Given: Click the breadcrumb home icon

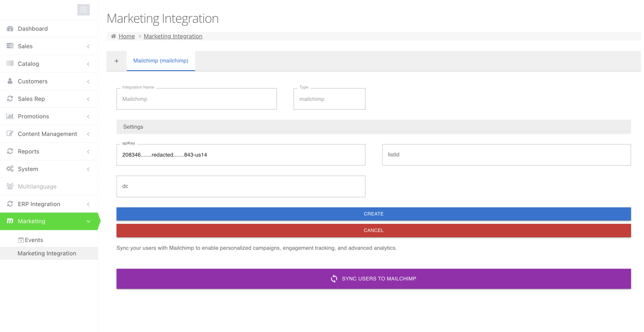Looking at the screenshot, I should point(113,36).
